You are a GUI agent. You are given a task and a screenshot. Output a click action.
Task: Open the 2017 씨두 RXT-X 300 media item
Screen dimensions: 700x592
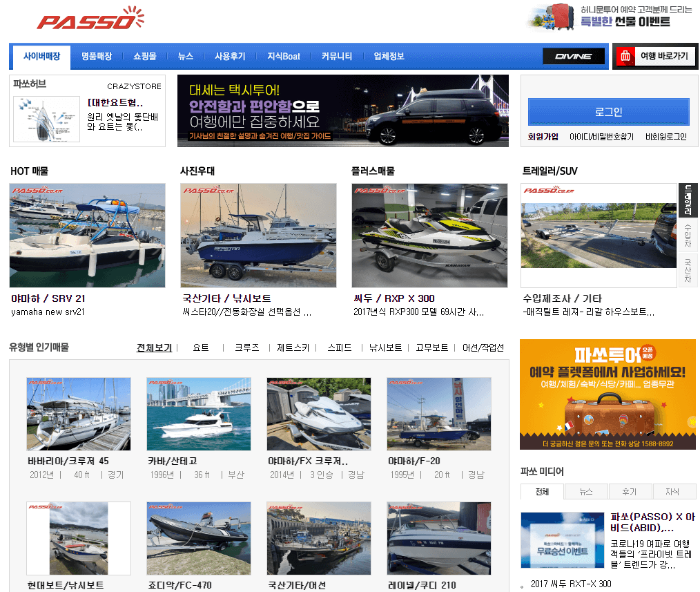[x=571, y=584]
